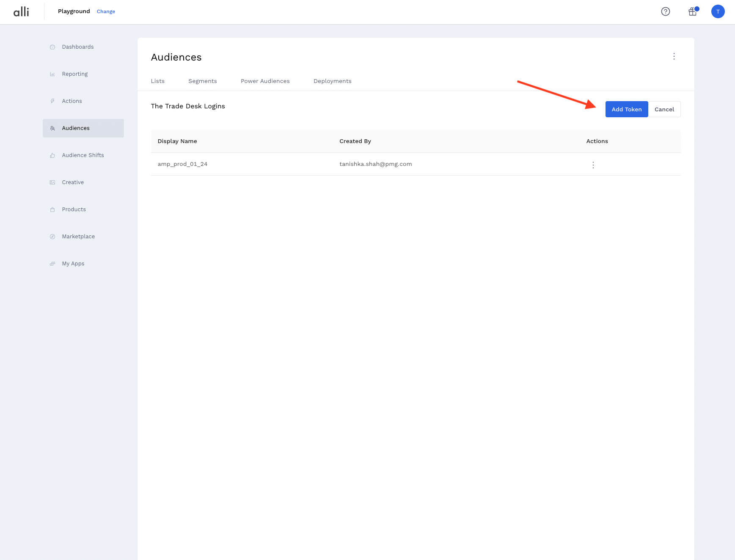
Task: Open the help question mark icon
Action: pyautogui.click(x=665, y=11)
